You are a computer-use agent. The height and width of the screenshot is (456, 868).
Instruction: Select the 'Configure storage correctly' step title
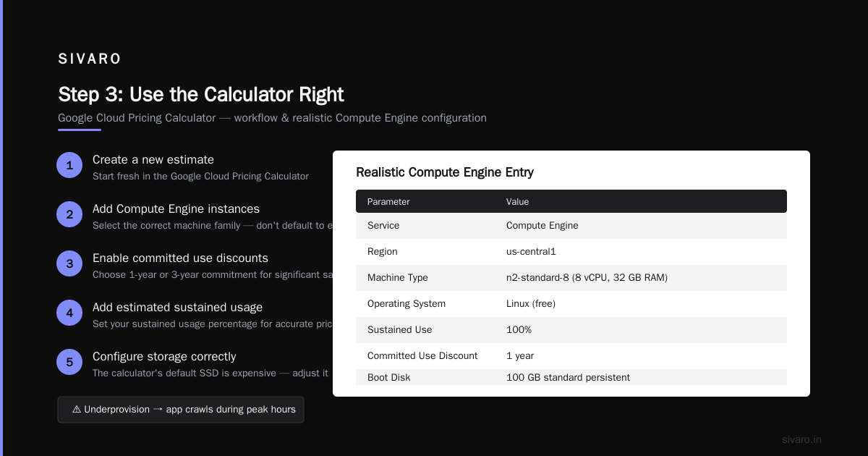(x=164, y=356)
